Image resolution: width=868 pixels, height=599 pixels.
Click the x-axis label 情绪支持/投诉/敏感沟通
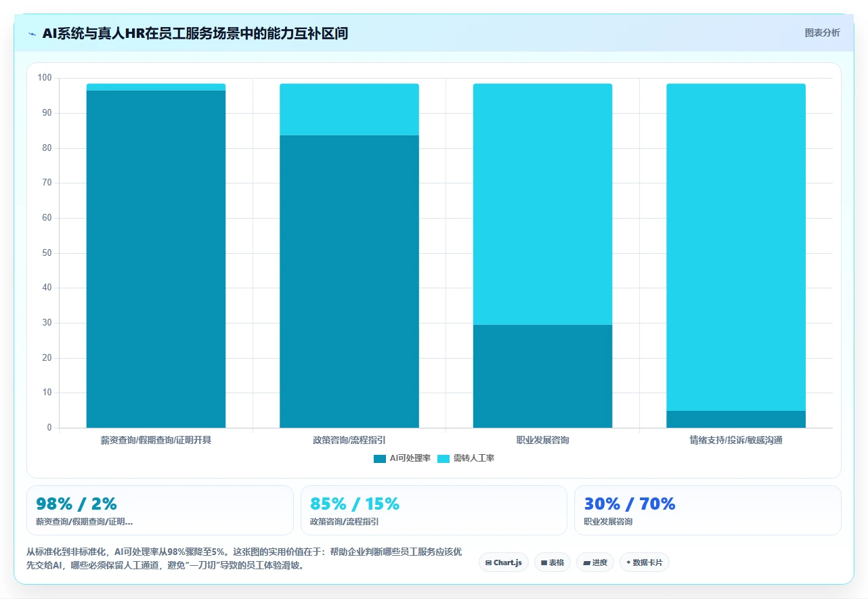click(736, 440)
